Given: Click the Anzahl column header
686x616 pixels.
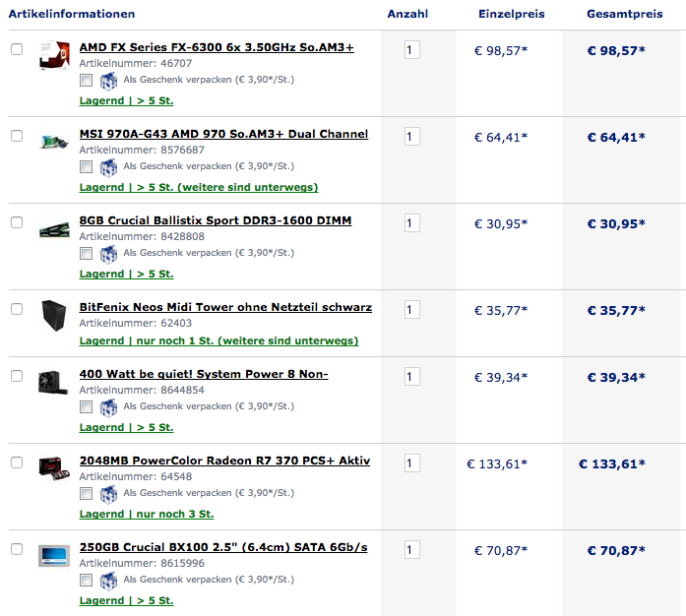Looking at the screenshot, I should [x=407, y=14].
